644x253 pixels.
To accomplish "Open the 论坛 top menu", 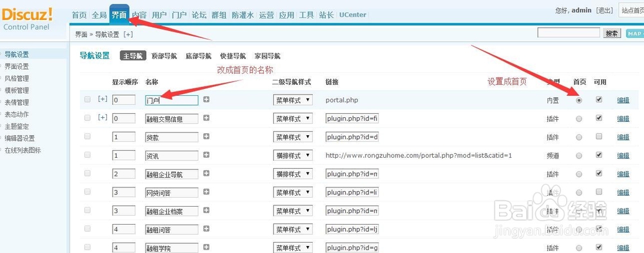I will tap(199, 15).
